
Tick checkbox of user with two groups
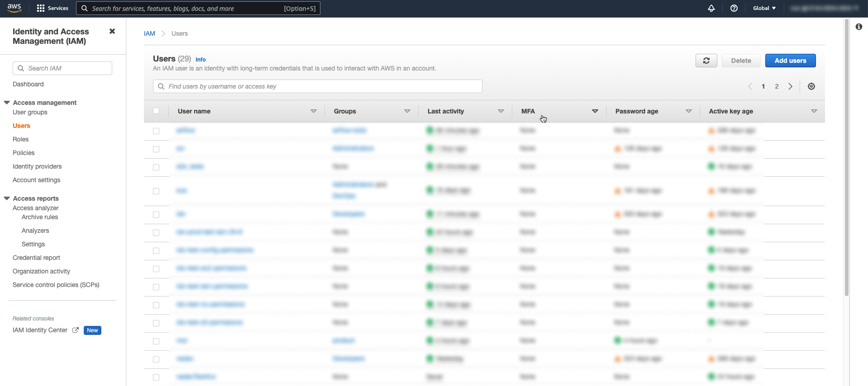[x=156, y=191]
